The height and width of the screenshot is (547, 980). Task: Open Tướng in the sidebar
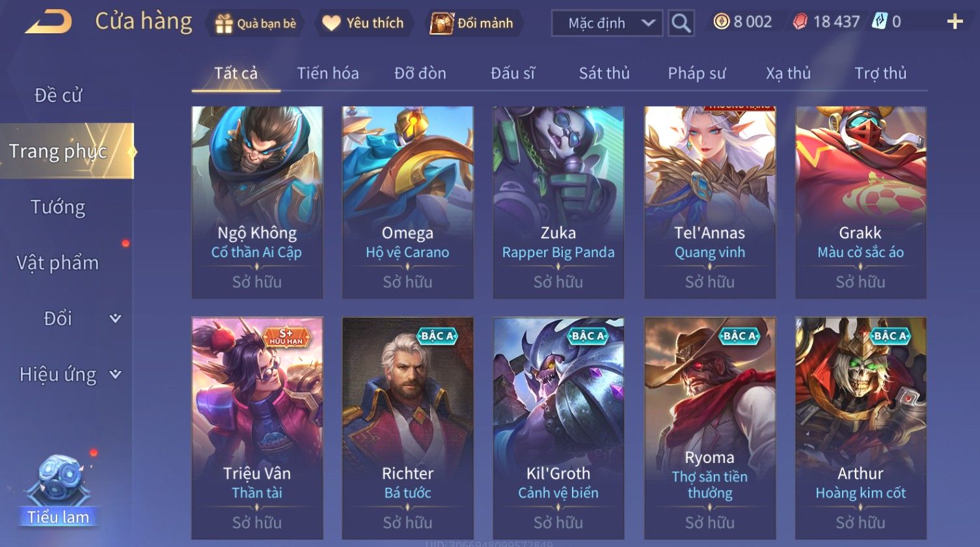click(x=58, y=207)
